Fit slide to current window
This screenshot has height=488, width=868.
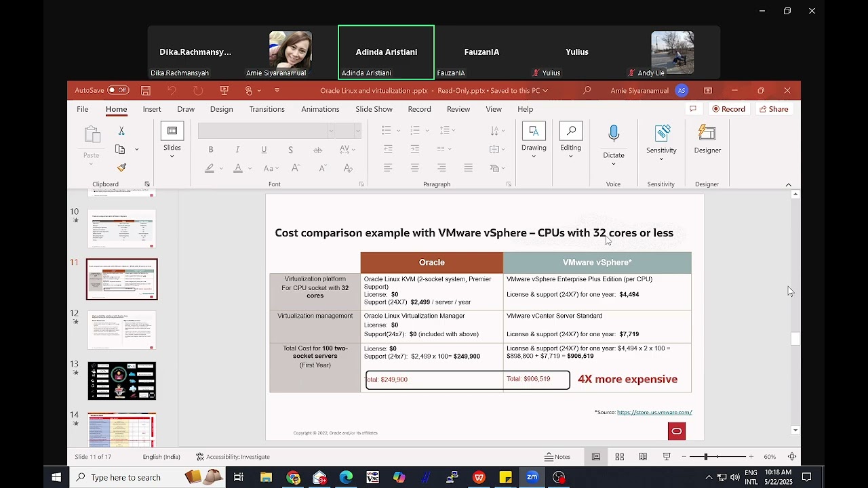coord(791,457)
